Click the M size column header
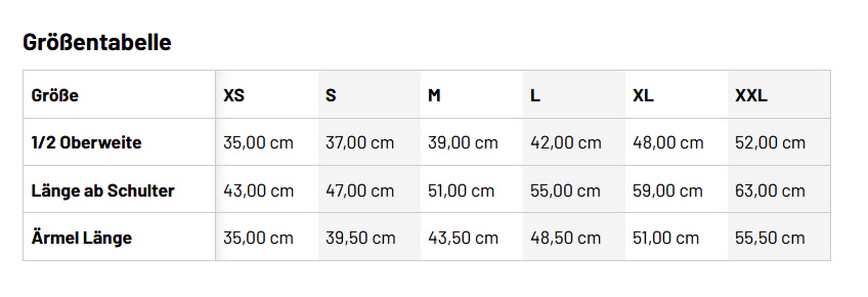This screenshot has width=868, height=297. click(x=434, y=95)
